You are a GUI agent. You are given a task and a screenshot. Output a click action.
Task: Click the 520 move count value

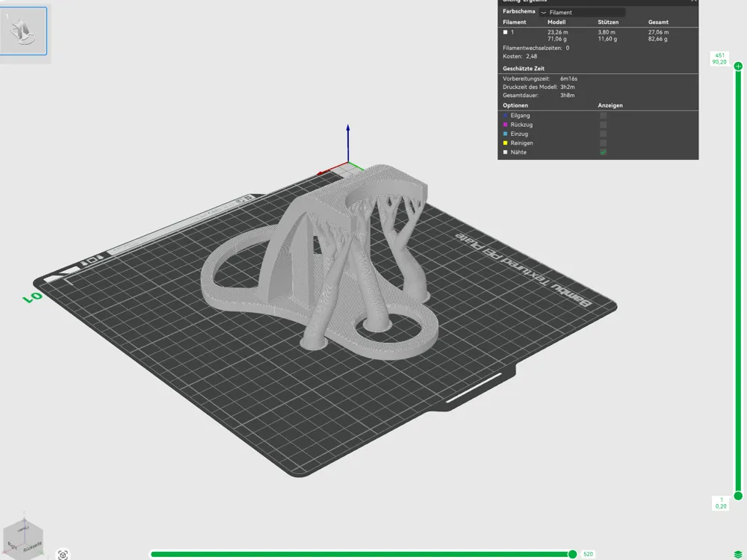[x=589, y=554]
